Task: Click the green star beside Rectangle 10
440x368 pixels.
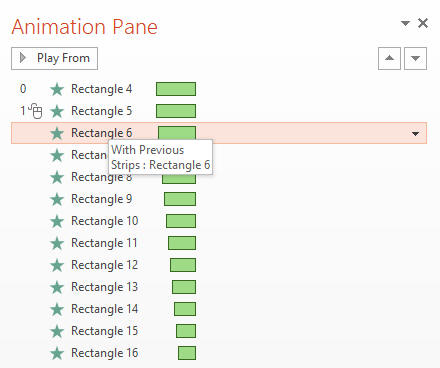Action: point(57,221)
